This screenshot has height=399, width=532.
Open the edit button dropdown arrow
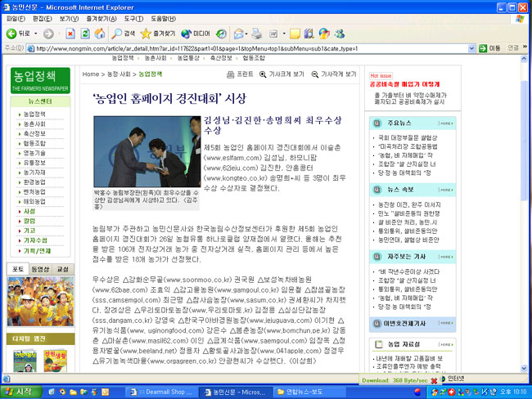tap(284, 34)
